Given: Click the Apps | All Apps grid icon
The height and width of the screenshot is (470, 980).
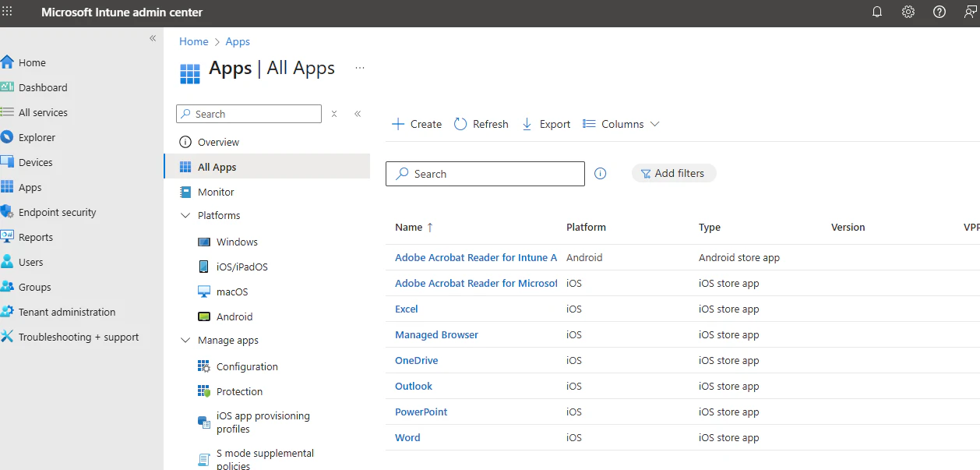Looking at the screenshot, I should tap(190, 73).
